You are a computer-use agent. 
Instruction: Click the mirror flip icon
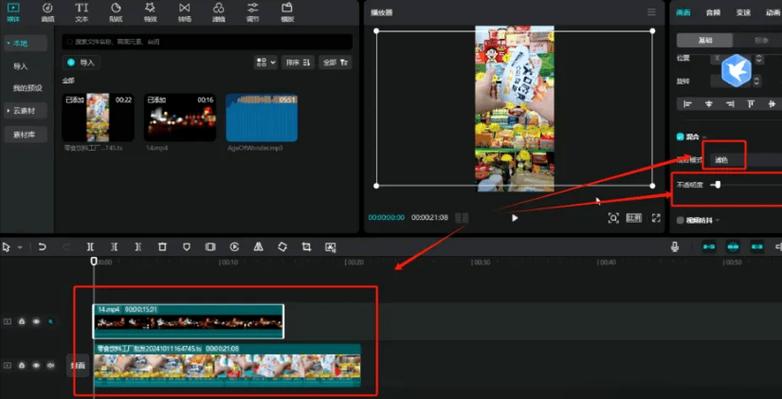(258, 247)
